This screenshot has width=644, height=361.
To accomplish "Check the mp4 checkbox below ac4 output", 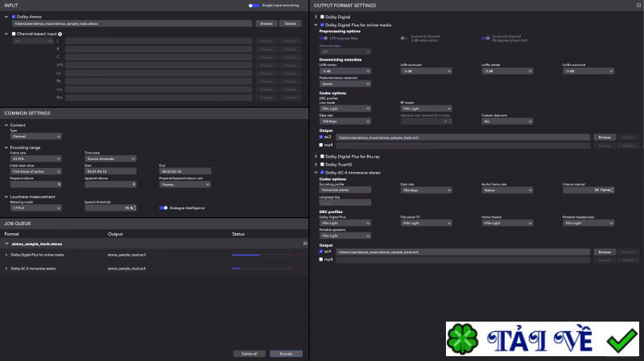I will (321, 259).
